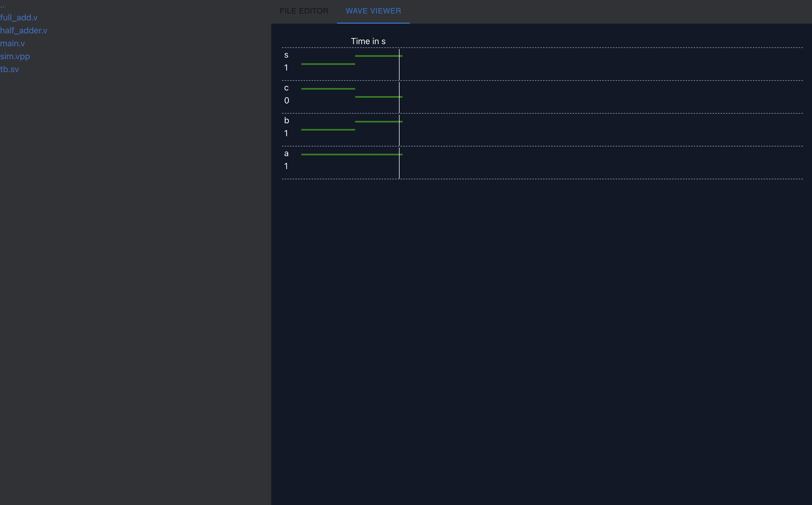This screenshot has height=505, width=812.
Task: Open the sim.vpp file
Action: pyautogui.click(x=15, y=56)
